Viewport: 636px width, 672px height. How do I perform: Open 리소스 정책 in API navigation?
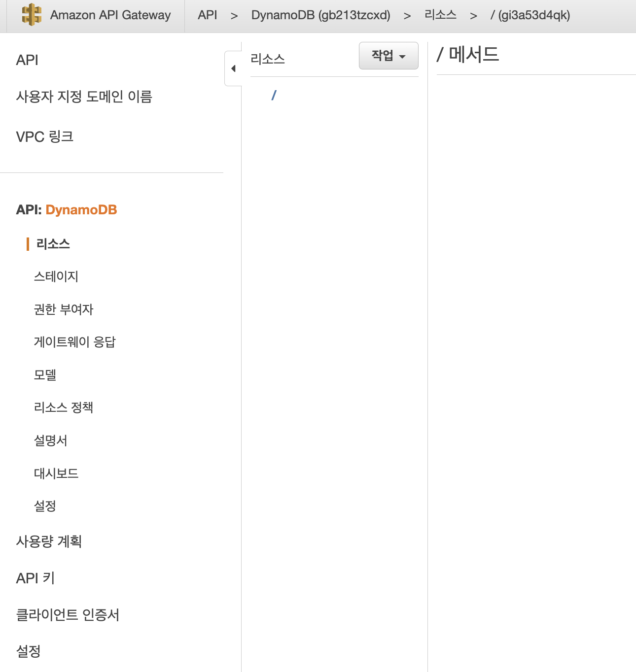click(x=64, y=407)
